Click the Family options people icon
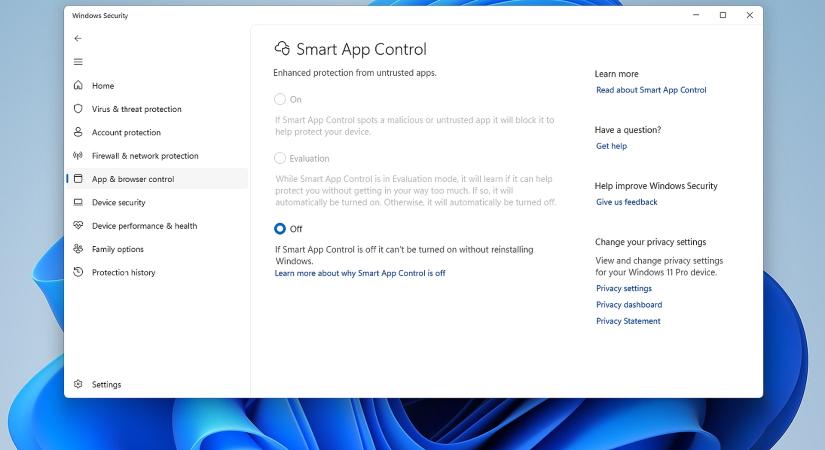 pos(78,248)
